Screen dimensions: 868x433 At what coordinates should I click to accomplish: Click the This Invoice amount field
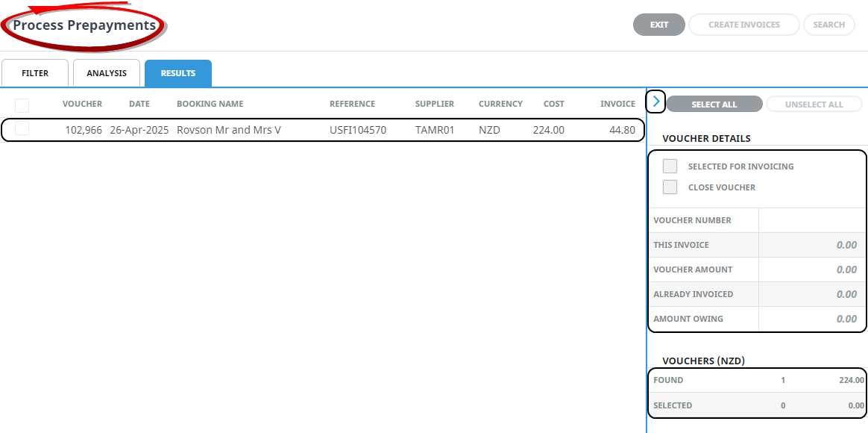coord(812,245)
